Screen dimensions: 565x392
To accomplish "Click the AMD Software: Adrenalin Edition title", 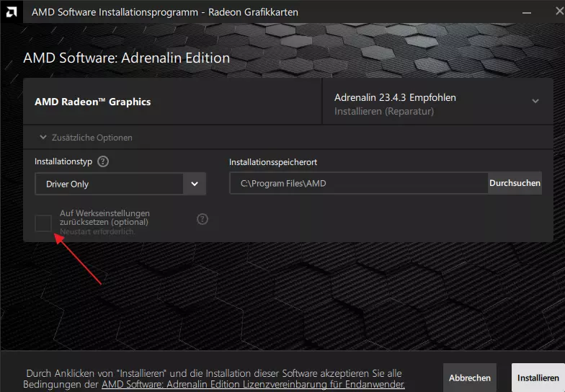I will click(x=127, y=58).
